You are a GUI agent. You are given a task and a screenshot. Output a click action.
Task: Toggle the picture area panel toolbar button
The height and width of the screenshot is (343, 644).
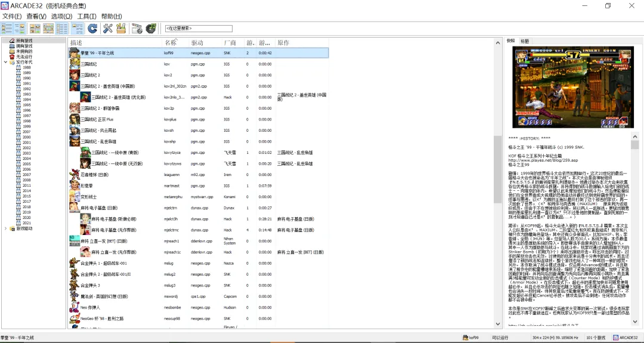point(20,29)
